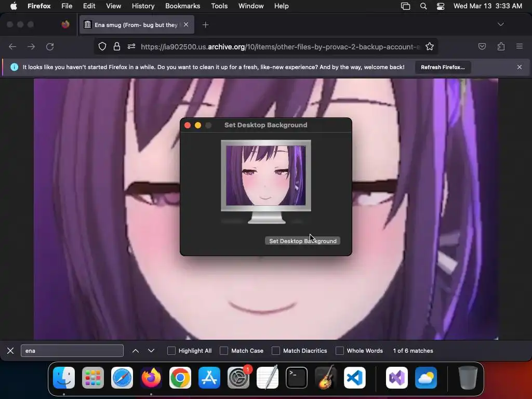Image resolution: width=532 pixels, height=399 pixels.
Task: Open the Edit menu
Action: [89, 6]
